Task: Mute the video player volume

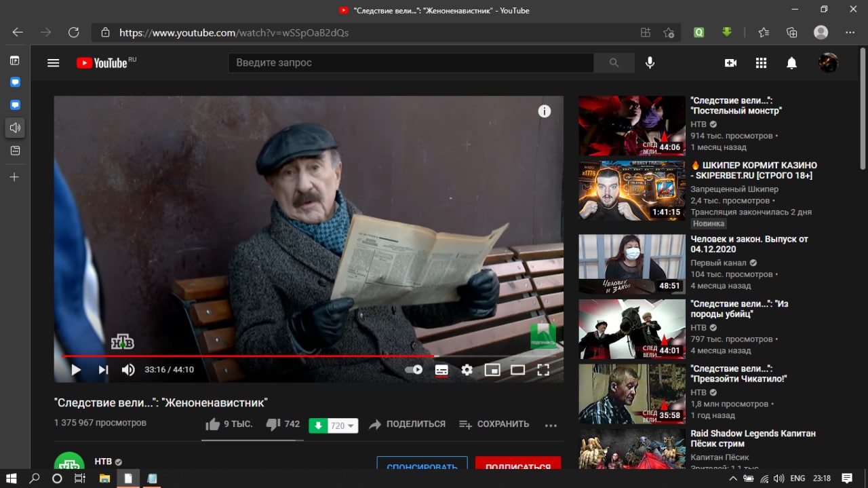Action: click(x=128, y=370)
